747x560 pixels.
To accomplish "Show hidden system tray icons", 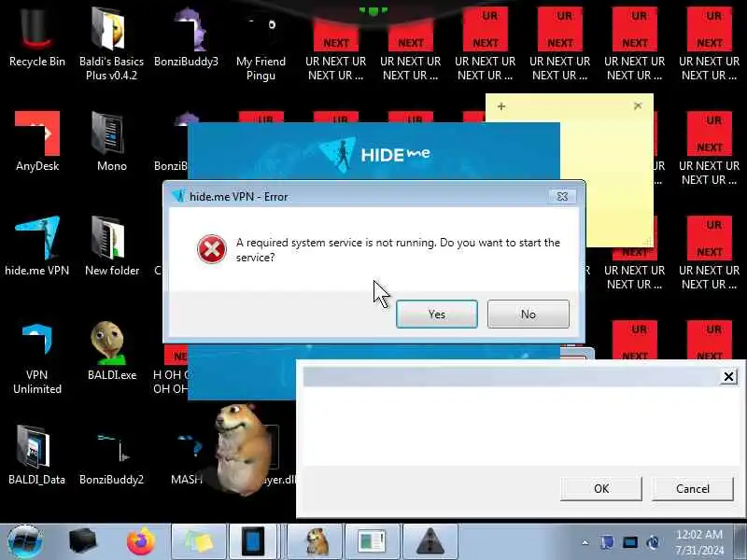I will point(585,542).
